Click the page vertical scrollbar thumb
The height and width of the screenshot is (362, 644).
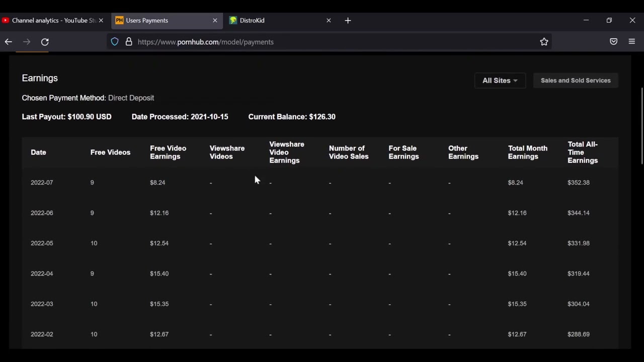click(641, 126)
